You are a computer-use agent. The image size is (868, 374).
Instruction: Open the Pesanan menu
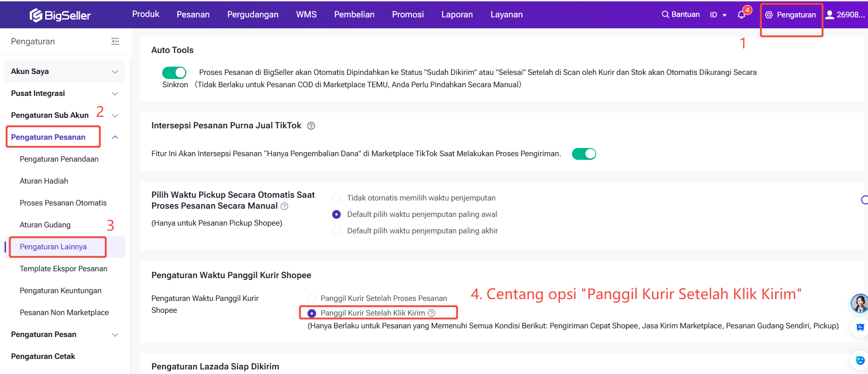193,15
